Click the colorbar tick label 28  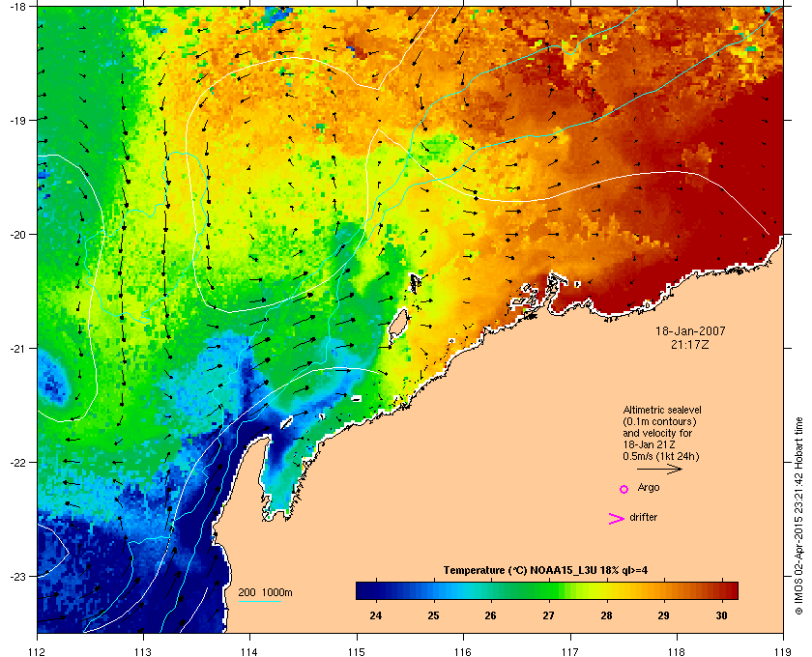(606, 615)
